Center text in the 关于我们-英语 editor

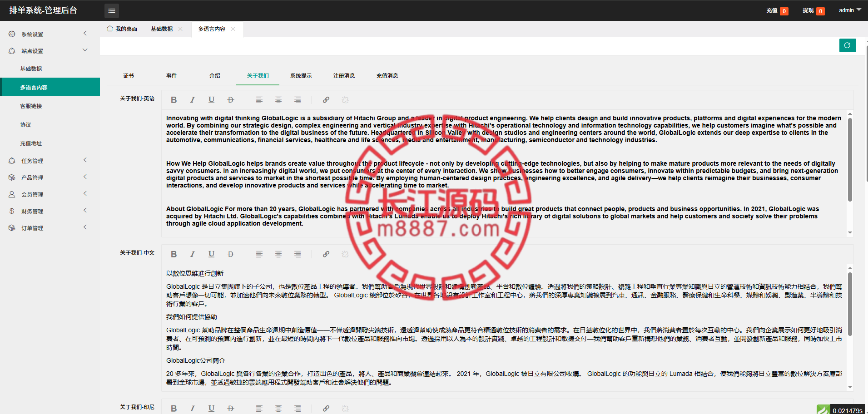[x=278, y=100]
